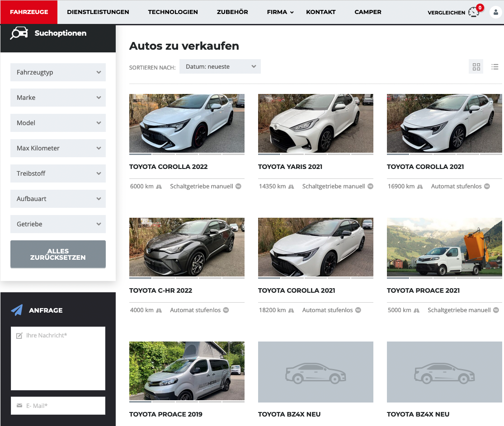The height and width of the screenshot is (426, 504).
Task: Open Toyota Yaris 2021 photo thumbnail
Action: coord(316,123)
